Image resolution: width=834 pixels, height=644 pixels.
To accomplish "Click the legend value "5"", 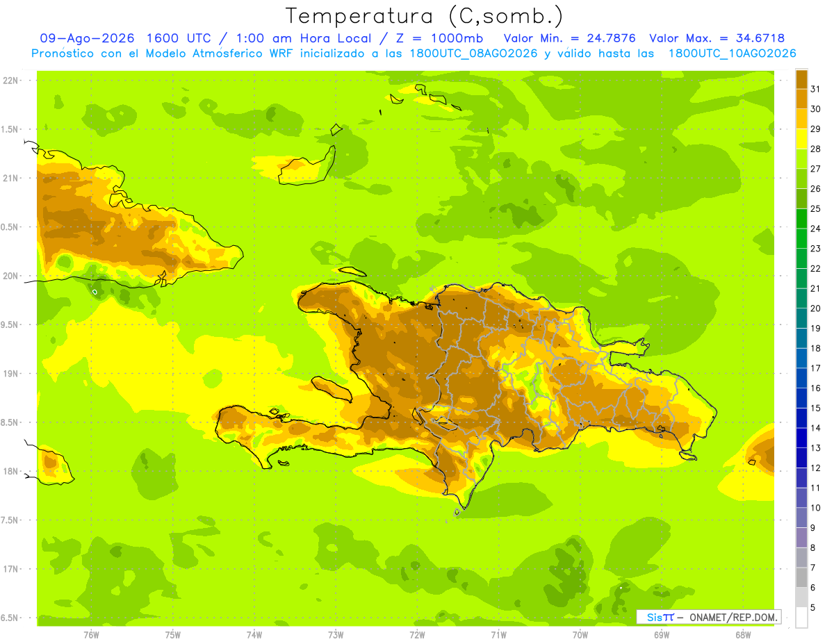I will [x=813, y=607].
